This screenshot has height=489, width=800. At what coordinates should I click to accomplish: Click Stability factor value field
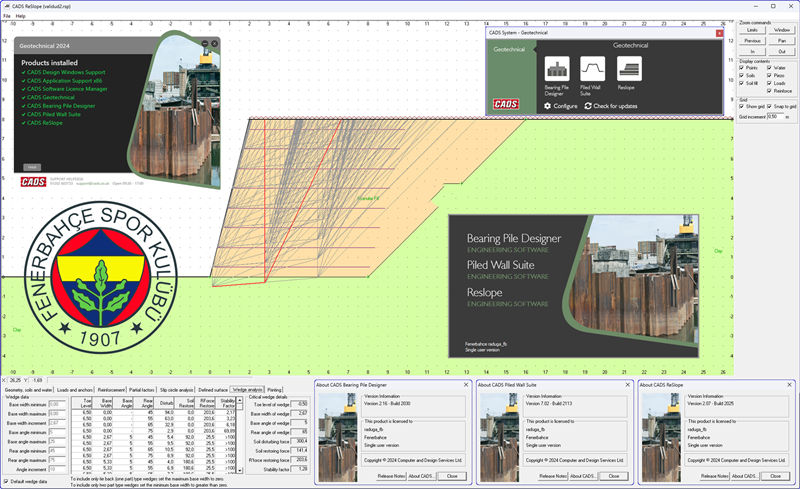point(299,469)
